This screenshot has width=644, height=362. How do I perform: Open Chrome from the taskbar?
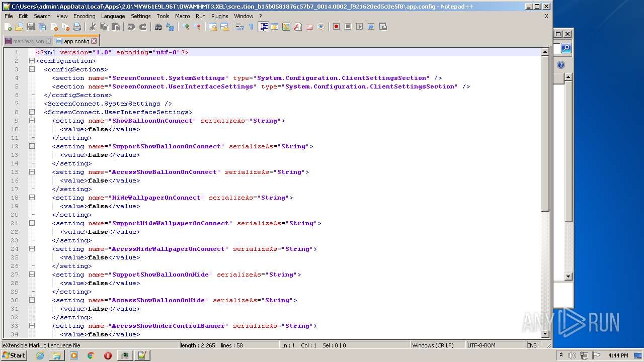(91, 355)
